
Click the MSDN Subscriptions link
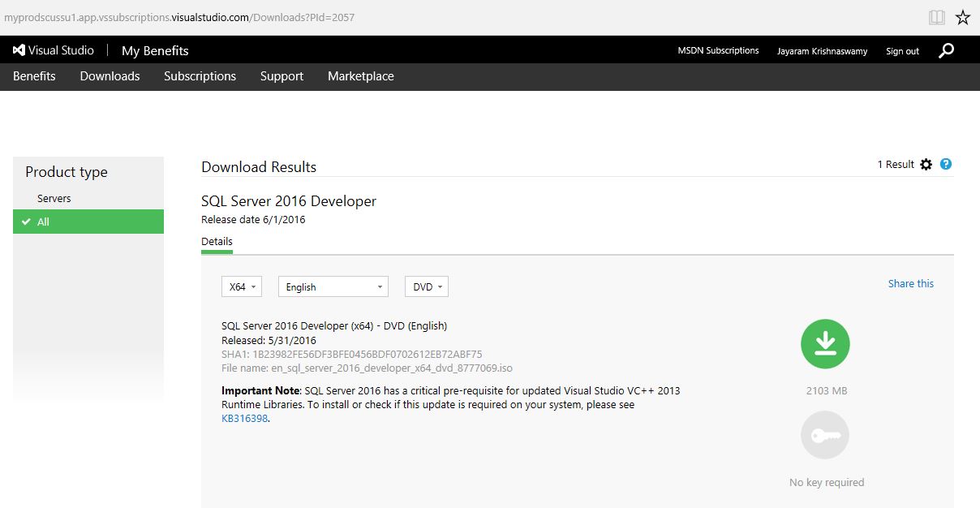point(718,50)
